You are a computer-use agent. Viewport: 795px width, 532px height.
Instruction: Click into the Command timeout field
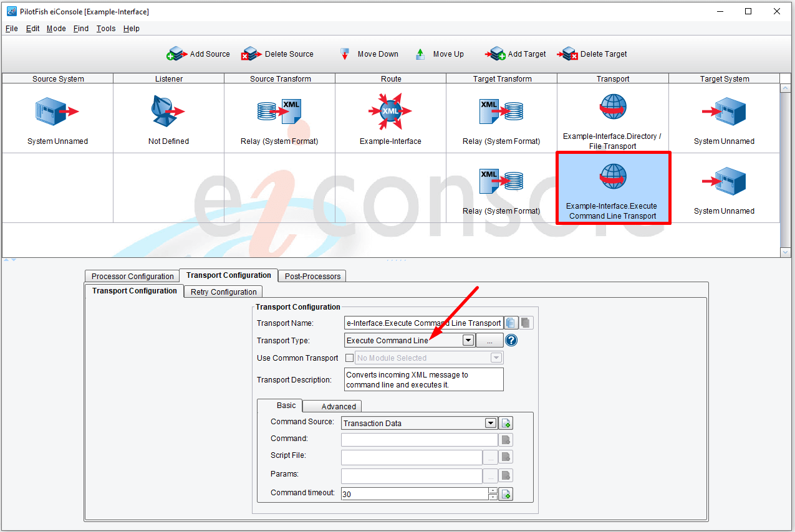414,494
